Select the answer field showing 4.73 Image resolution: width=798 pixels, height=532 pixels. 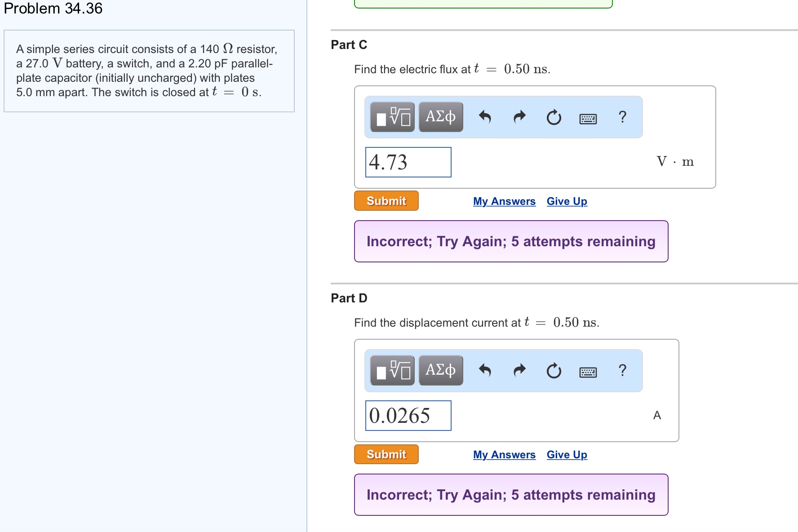[408, 162]
